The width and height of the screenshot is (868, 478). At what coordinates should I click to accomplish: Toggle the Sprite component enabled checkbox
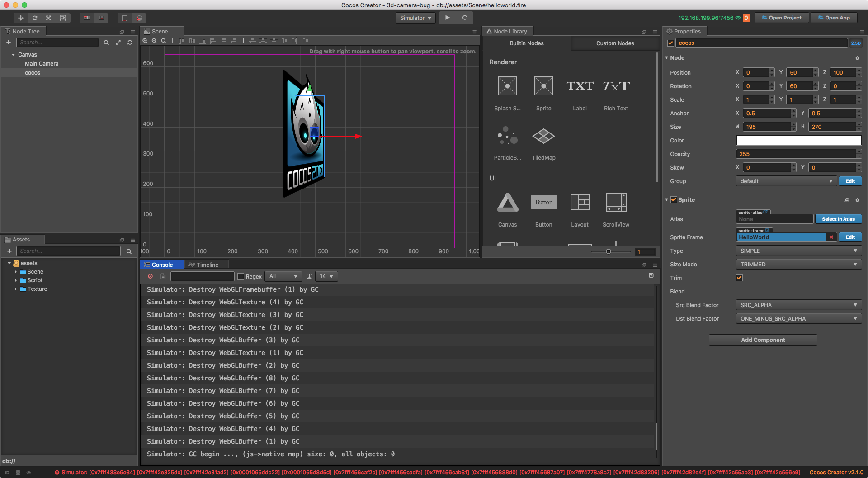pos(674,199)
